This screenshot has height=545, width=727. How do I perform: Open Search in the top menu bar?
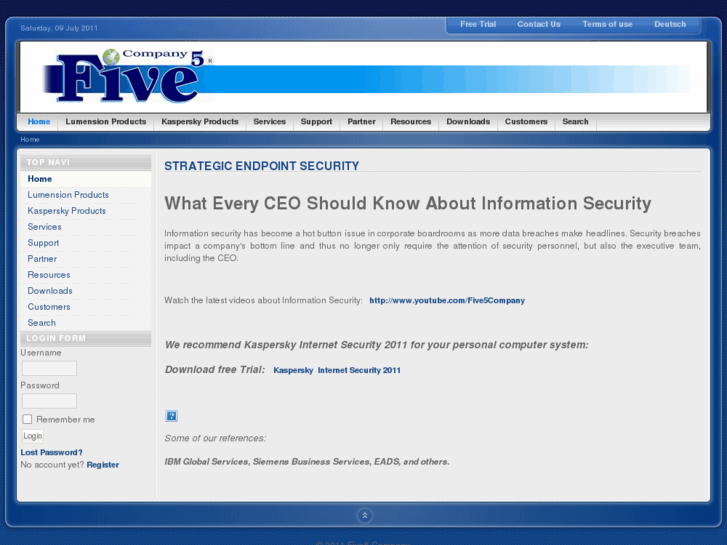click(x=575, y=122)
